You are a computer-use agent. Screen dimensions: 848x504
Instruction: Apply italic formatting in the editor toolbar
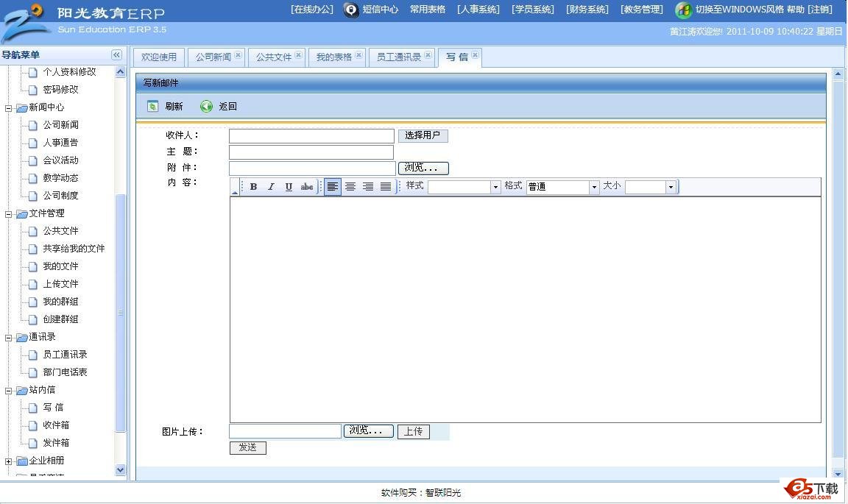coord(271,187)
